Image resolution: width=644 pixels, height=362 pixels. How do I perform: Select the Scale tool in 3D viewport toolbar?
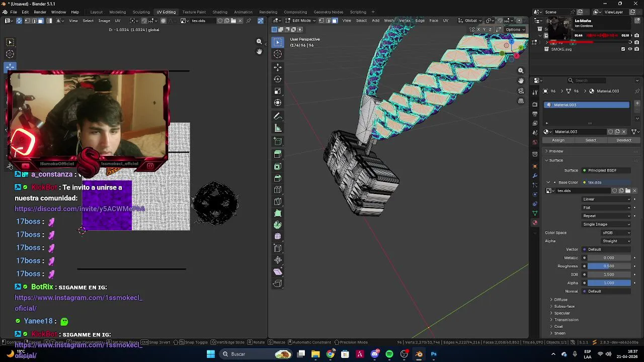278,91
